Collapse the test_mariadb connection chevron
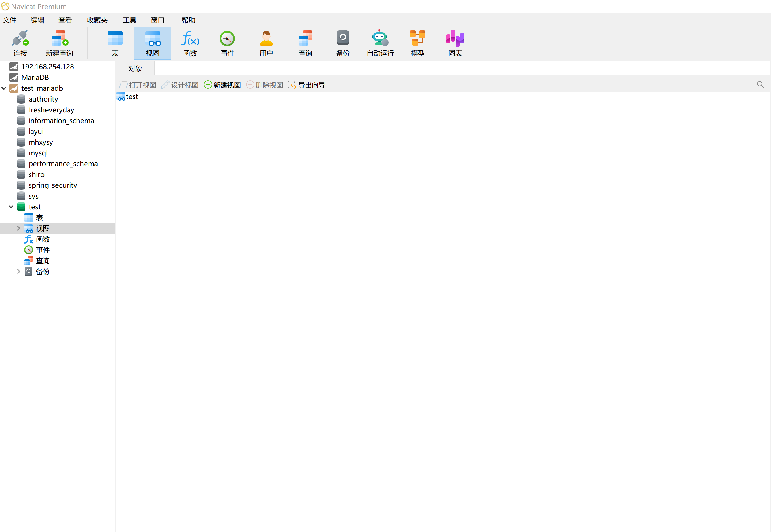771x532 pixels. (4, 88)
